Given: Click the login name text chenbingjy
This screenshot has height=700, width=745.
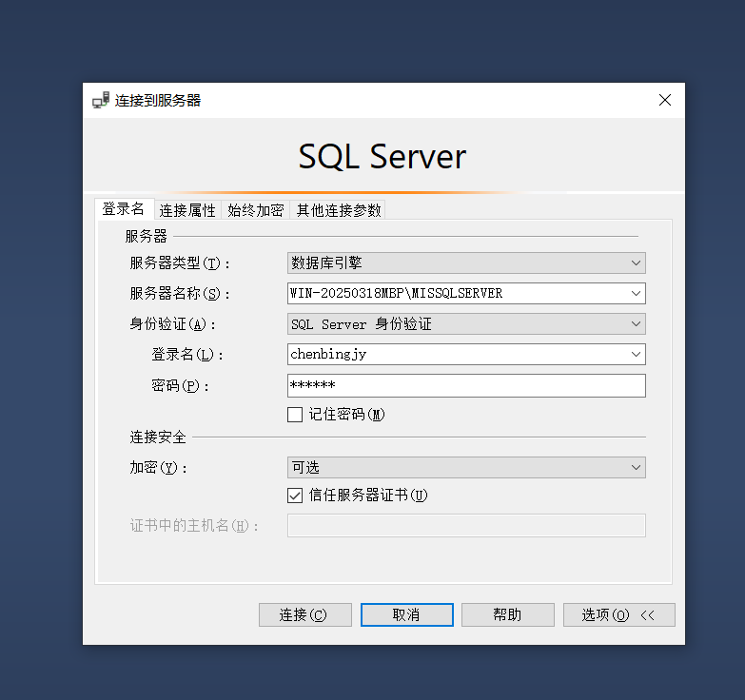Looking at the screenshot, I should pos(328,354).
